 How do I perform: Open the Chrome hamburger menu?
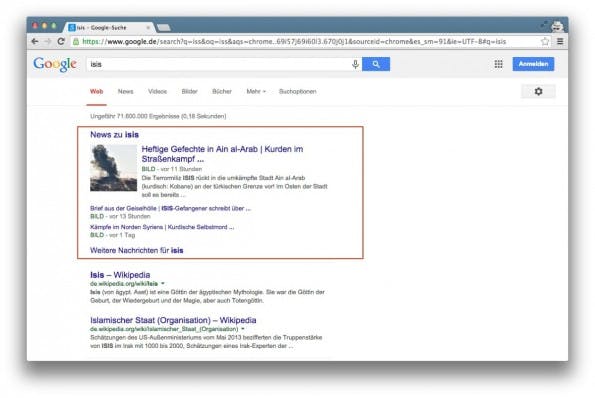click(560, 41)
